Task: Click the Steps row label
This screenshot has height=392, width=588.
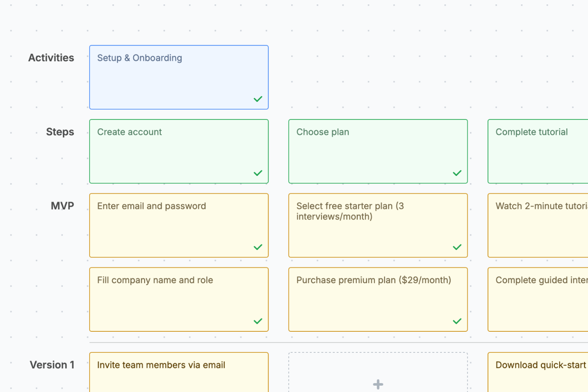Action: pos(60,132)
